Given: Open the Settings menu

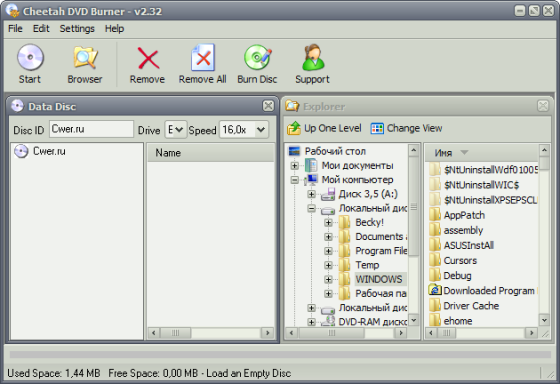Looking at the screenshot, I should coord(77,29).
